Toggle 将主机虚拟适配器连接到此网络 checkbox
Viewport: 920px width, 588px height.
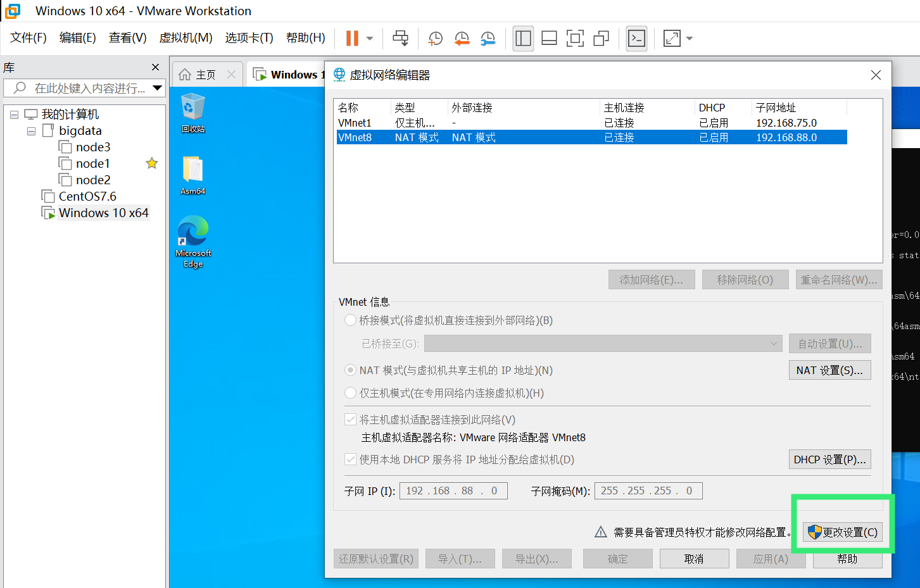point(350,420)
